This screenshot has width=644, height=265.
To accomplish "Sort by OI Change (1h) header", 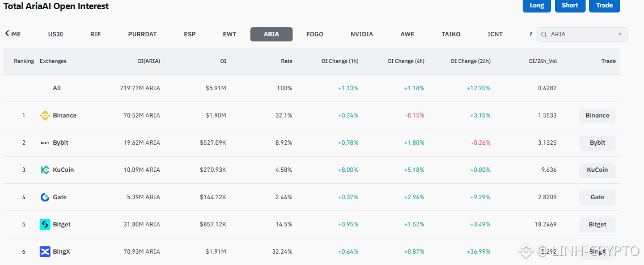I will pyautogui.click(x=340, y=61).
